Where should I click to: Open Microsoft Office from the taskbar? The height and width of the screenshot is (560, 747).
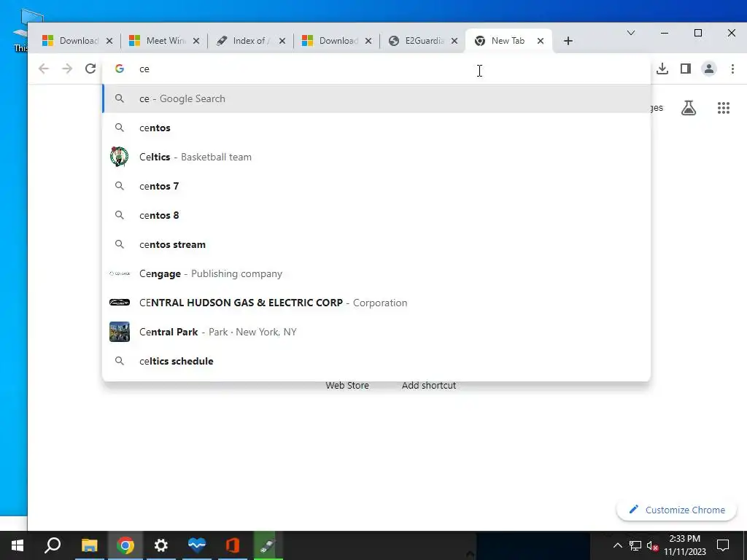click(x=233, y=545)
